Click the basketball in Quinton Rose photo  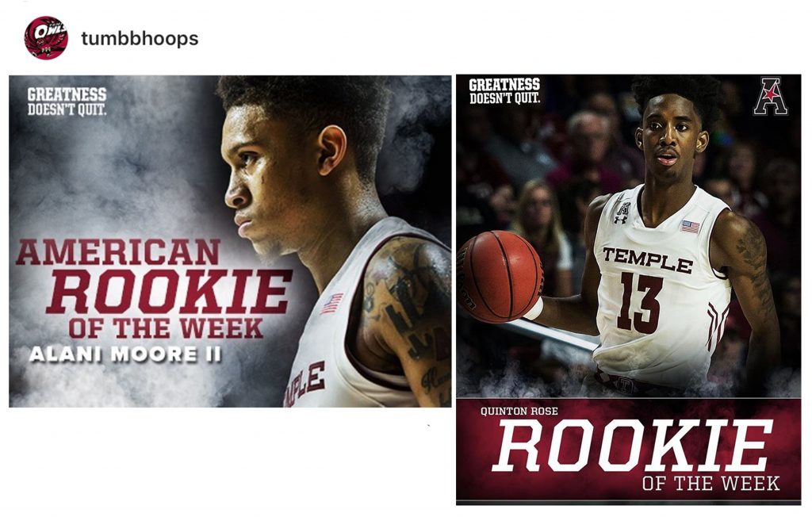(x=500, y=277)
